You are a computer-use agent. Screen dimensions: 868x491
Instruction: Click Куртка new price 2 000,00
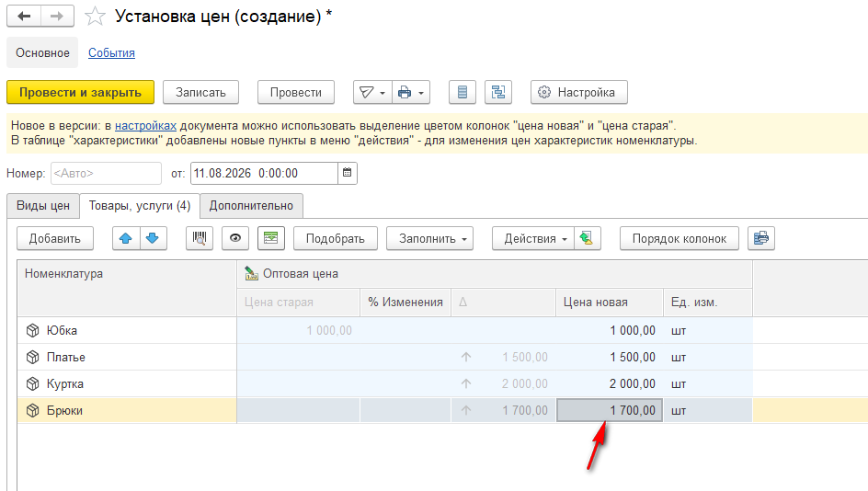tap(633, 383)
